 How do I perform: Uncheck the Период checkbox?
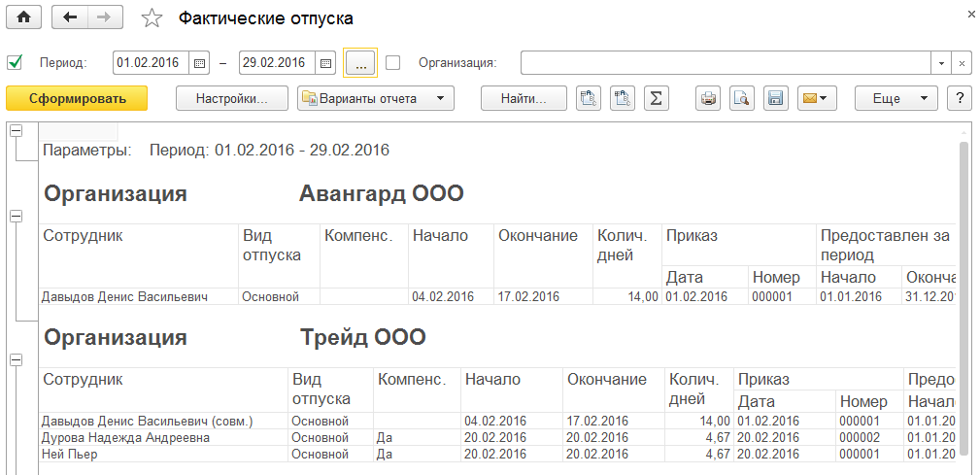pos(15,63)
